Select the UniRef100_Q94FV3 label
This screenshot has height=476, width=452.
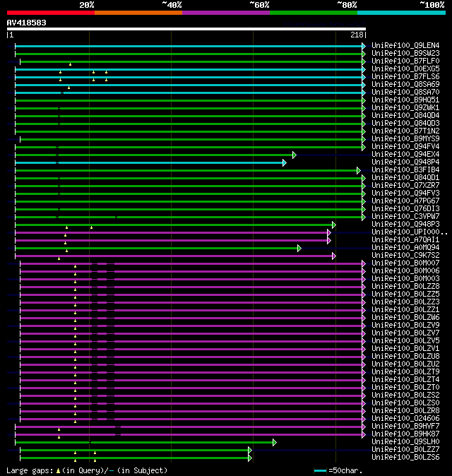click(x=405, y=193)
